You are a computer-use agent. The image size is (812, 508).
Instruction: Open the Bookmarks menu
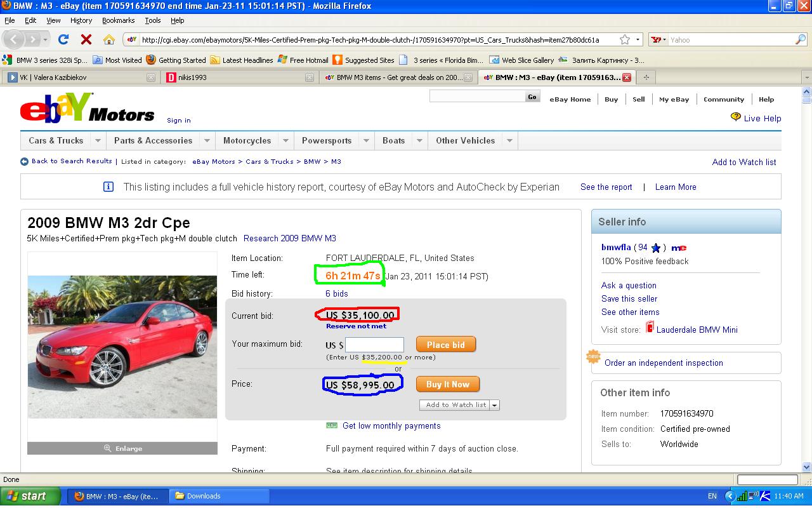click(x=119, y=20)
